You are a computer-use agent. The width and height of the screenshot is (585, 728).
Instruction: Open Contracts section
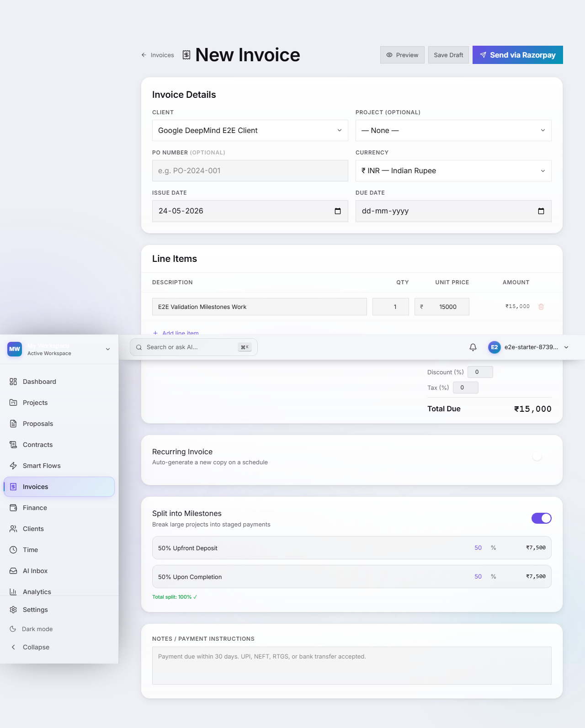click(x=59, y=445)
